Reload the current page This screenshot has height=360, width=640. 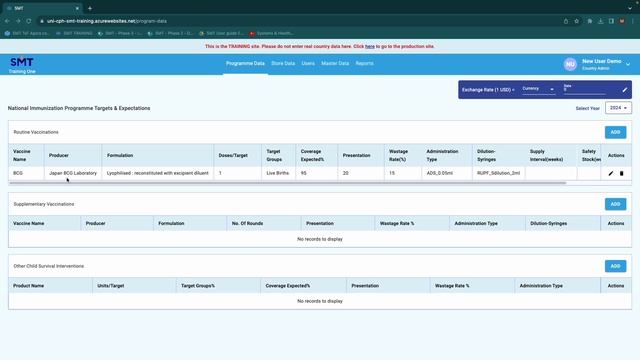(29, 21)
